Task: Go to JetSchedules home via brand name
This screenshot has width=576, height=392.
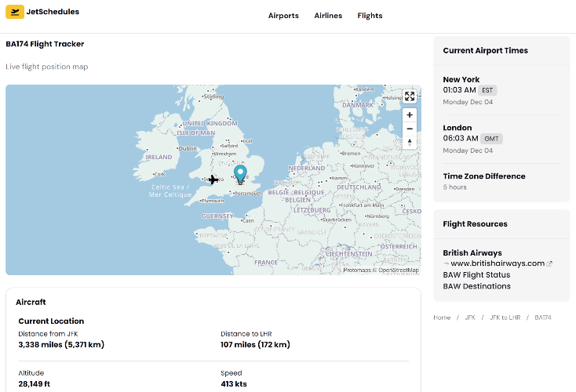Action: [53, 12]
